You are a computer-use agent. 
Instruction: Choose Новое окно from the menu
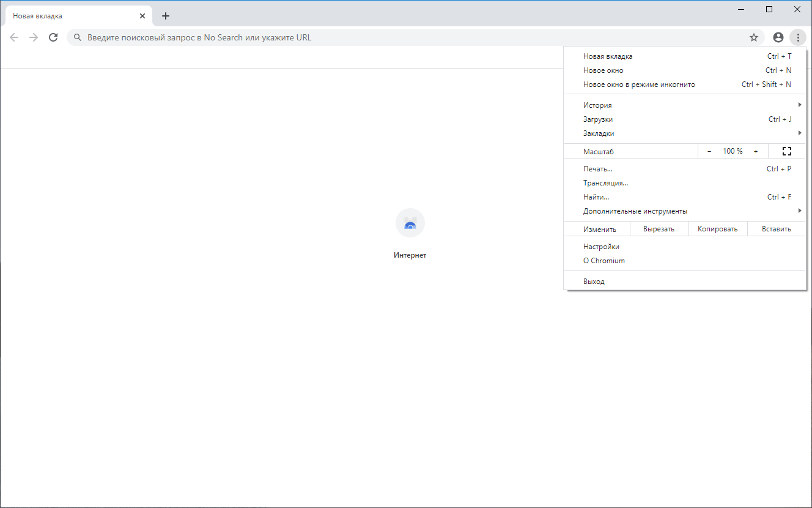[x=685, y=70]
